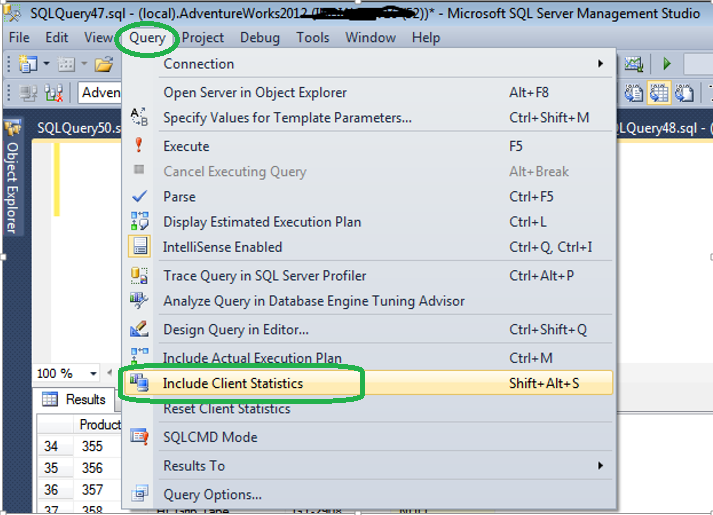The image size is (713, 515).
Task: Open the AdventureWorks database dropdown
Action: coord(100,93)
